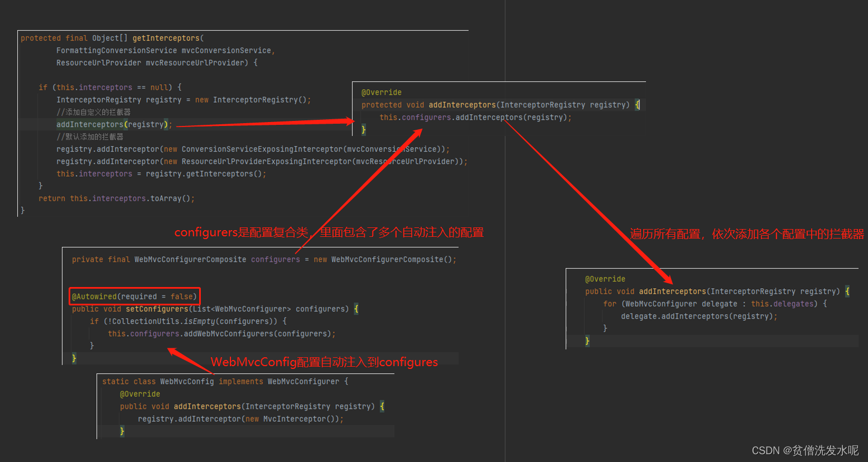The height and width of the screenshot is (462, 868).
Task: Click the comment '//默认添加的拦截器'
Action: (x=90, y=137)
